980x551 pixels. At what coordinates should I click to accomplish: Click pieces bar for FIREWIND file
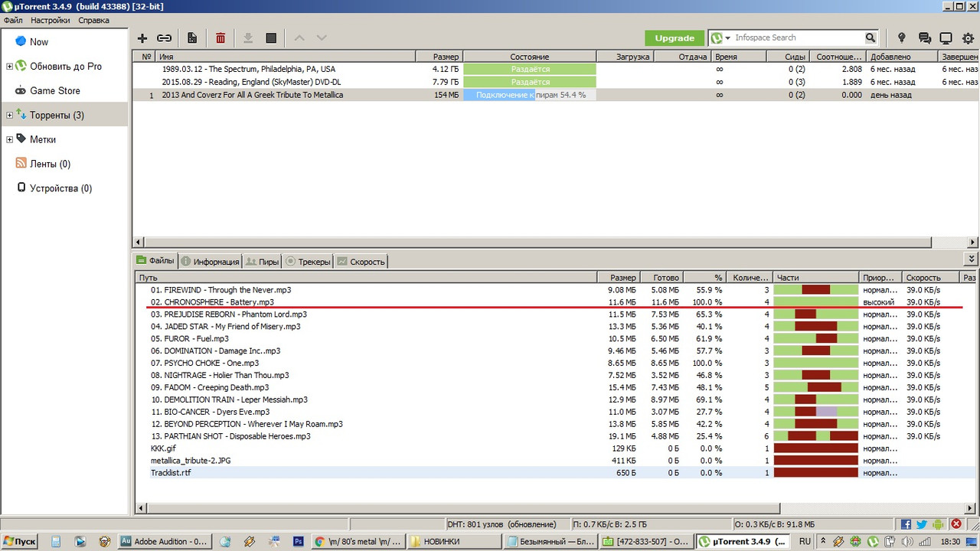click(815, 290)
